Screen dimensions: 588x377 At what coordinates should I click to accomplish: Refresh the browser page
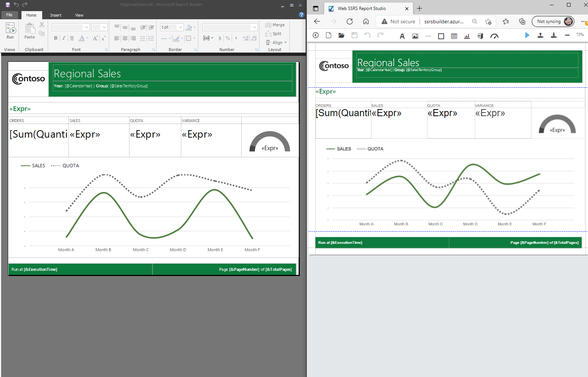pyautogui.click(x=350, y=21)
